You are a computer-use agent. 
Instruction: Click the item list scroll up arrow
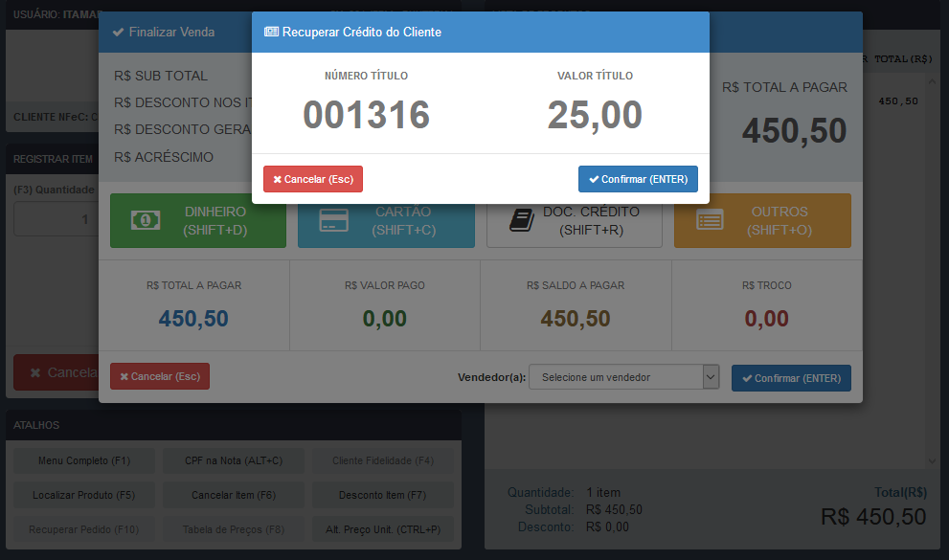(932, 81)
